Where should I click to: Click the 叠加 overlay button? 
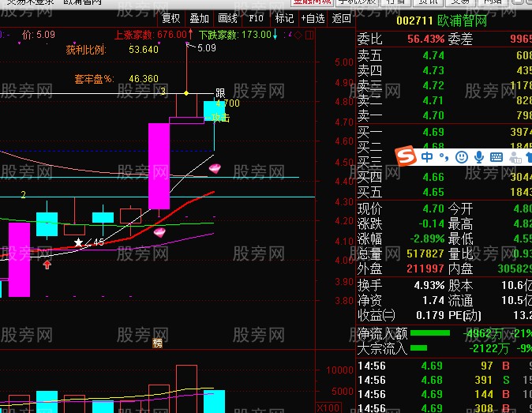point(200,18)
